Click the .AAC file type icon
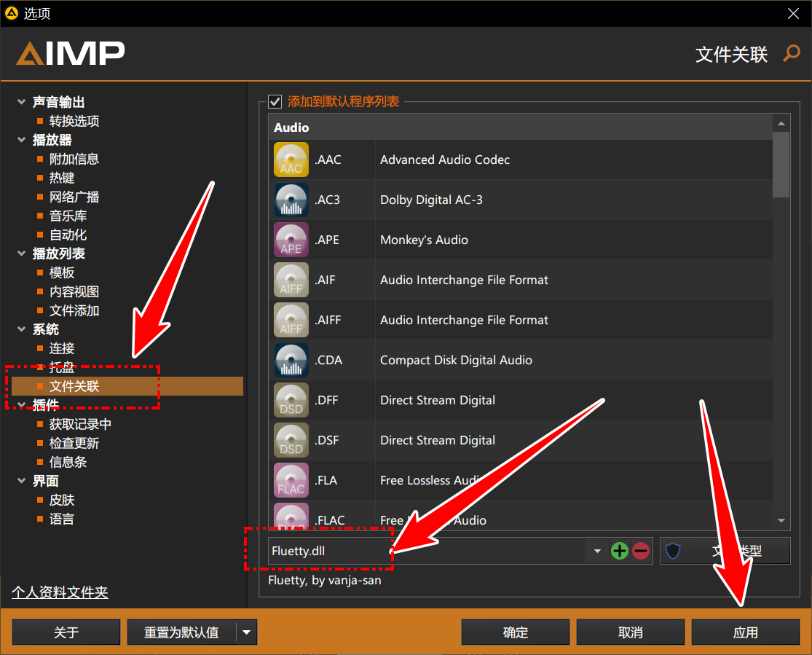This screenshot has height=655, width=812. 291,160
